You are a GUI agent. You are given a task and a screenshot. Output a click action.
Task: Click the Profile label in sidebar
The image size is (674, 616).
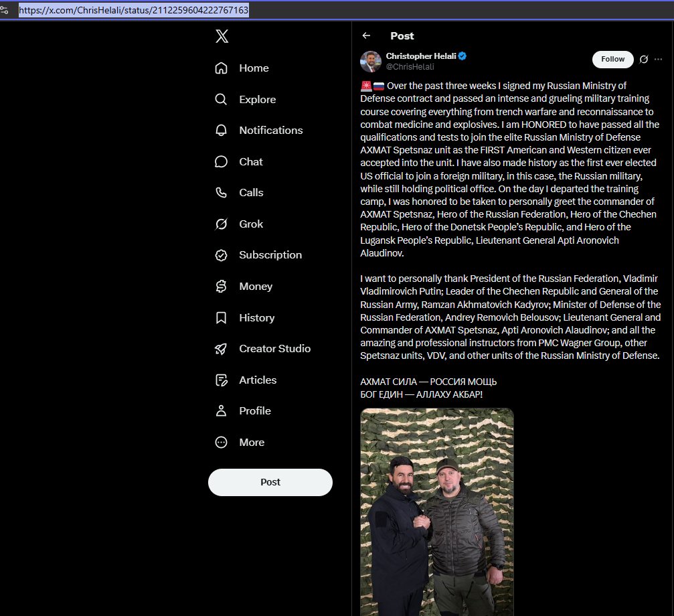(x=255, y=411)
